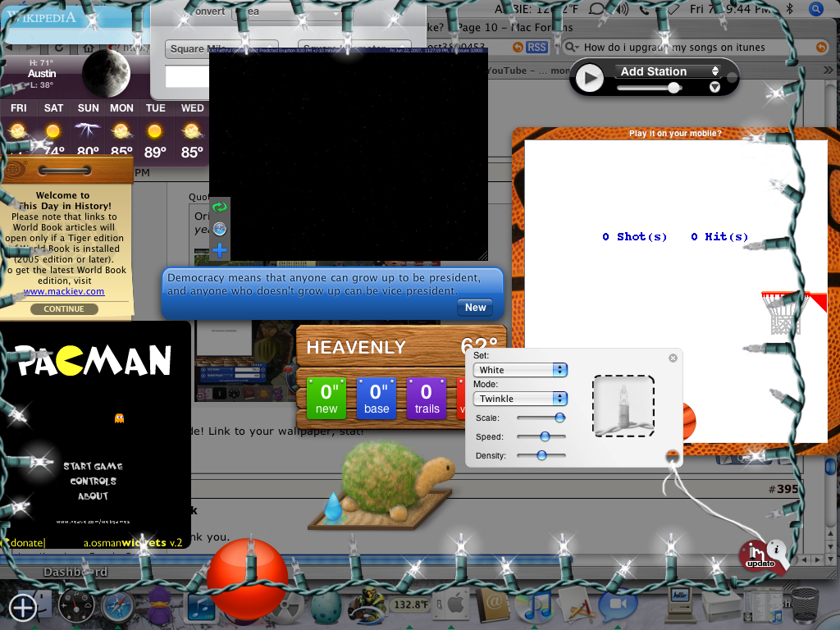The width and height of the screenshot is (840, 630).
Task: Open lights widget info button
Action: (x=776, y=549)
